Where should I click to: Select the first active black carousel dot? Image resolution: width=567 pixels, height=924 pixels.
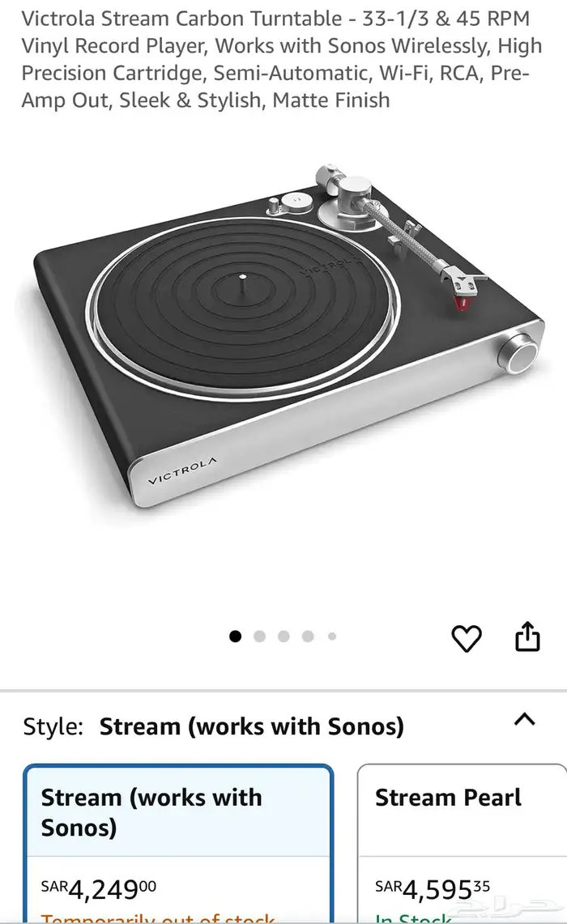[x=235, y=637]
